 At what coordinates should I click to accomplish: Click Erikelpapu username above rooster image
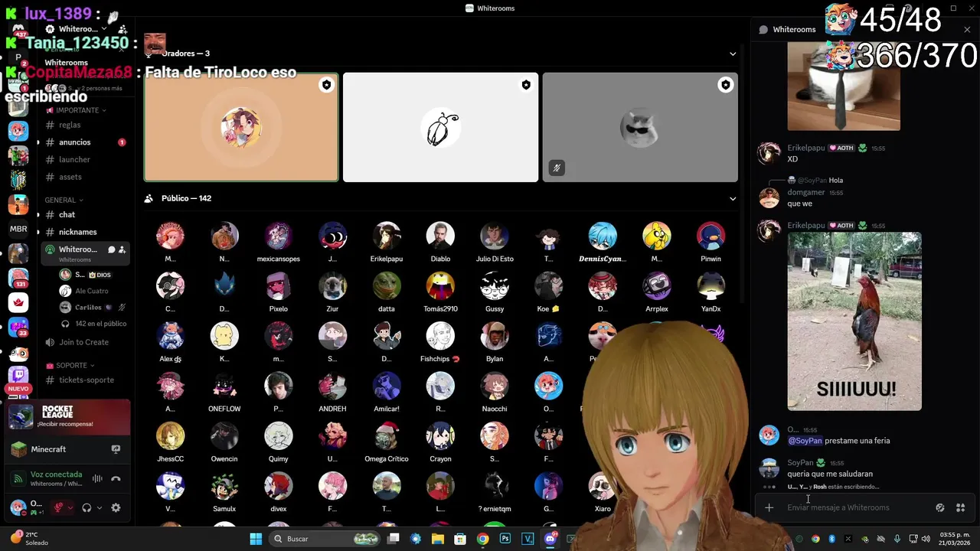(806, 226)
